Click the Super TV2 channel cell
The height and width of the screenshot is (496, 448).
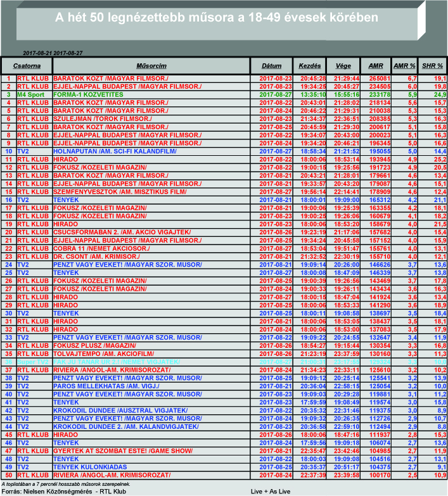[x=33, y=362]
